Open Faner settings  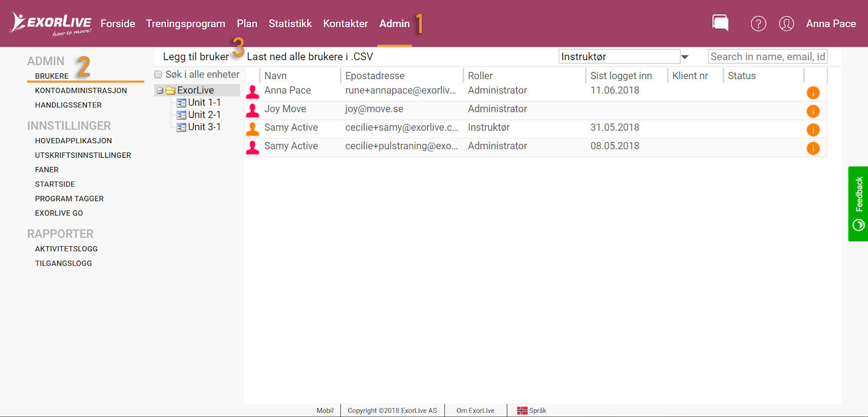click(47, 170)
